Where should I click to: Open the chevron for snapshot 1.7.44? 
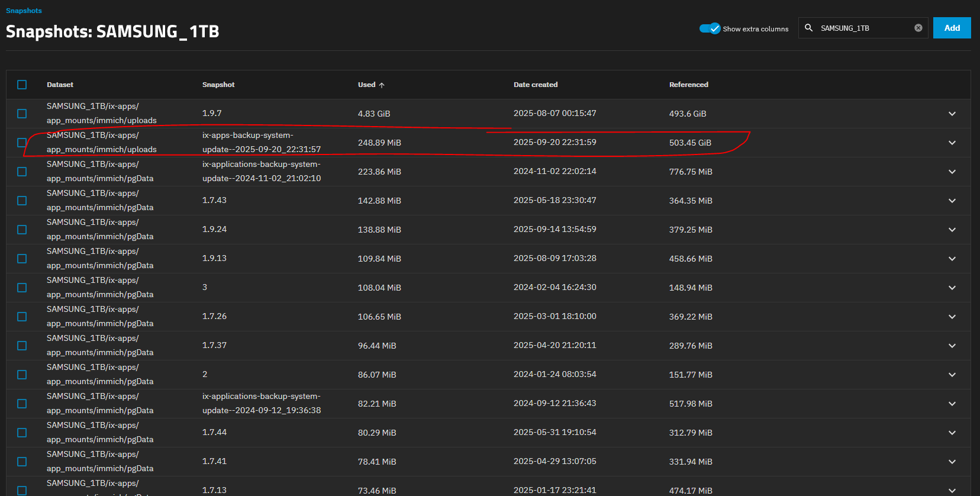[952, 433]
